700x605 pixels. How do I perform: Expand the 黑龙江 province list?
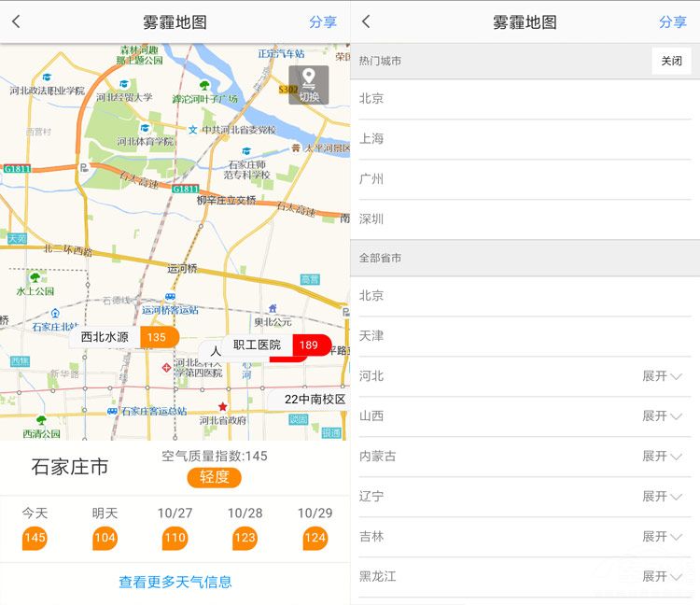[x=662, y=577]
